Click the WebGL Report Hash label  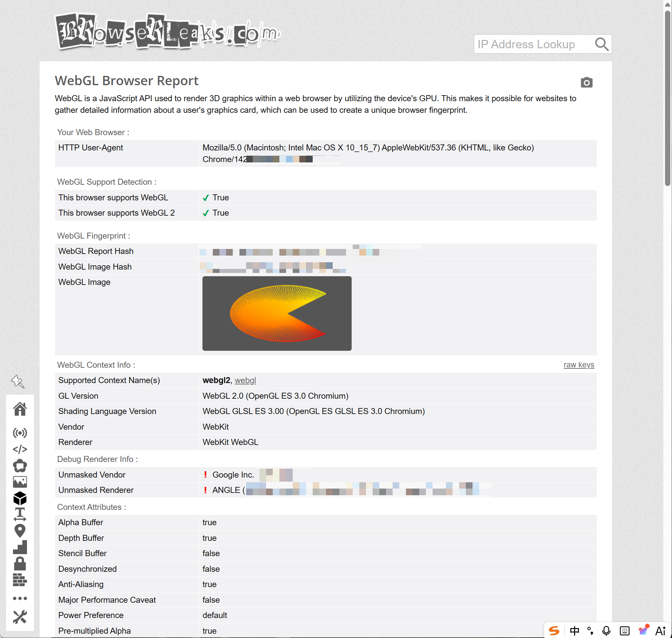pyautogui.click(x=96, y=251)
